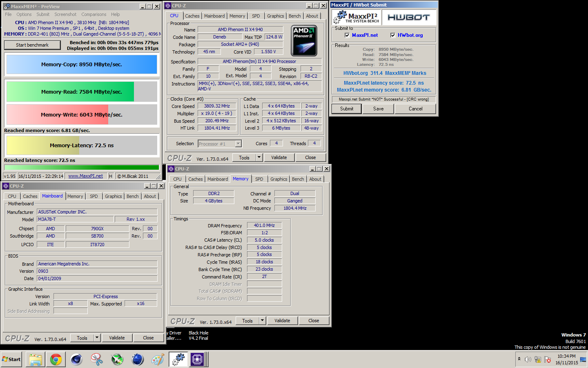The width and height of the screenshot is (588, 368).
Task: Click the Core Speed 3809.32 MHz field
Action: [217, 106]
